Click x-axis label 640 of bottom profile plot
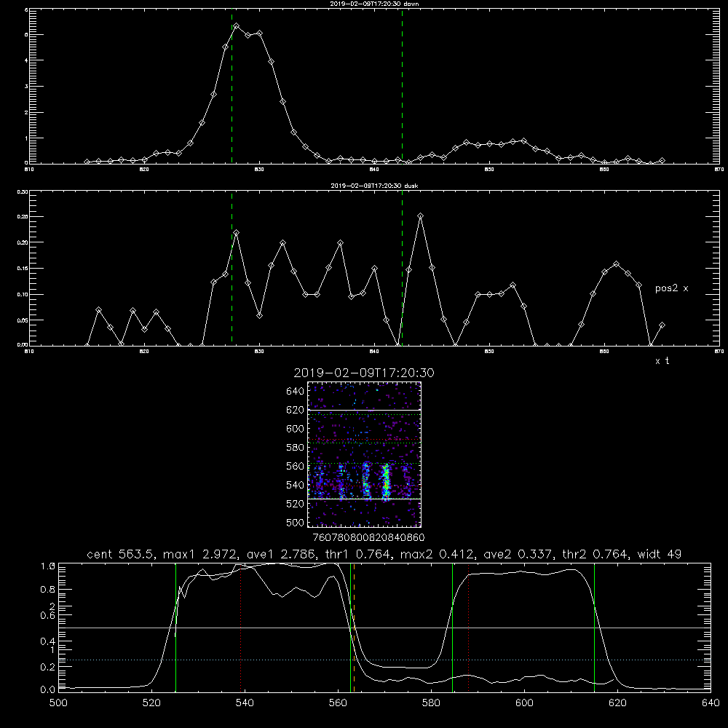The image size is (728, 728). [x=711, y=703]
